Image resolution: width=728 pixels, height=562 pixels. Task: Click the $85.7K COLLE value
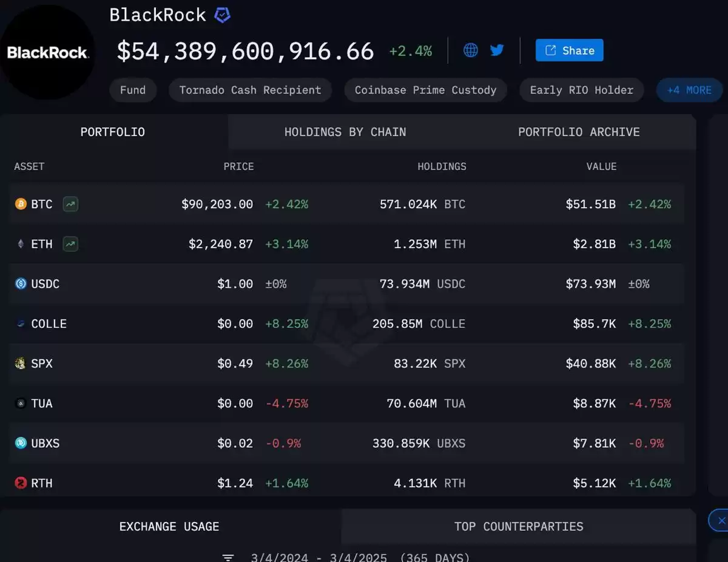coord(595,323)
